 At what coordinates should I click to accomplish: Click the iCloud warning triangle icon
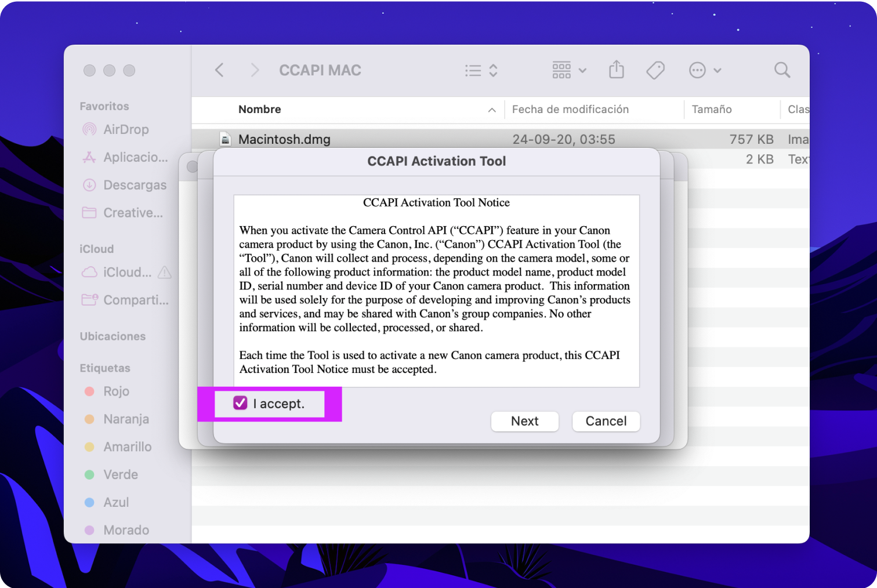165,272
